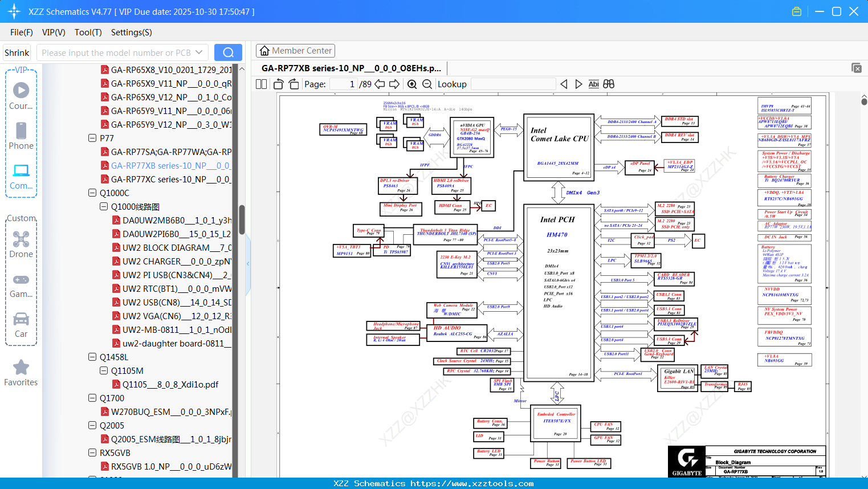Find the previous lookup match
868x489 pixels.
[564, 84]
